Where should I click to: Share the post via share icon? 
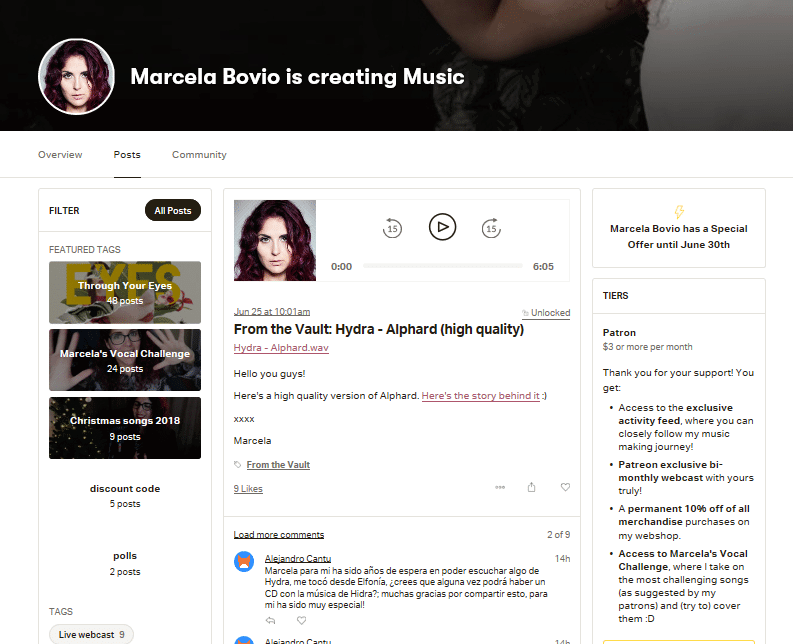(x=532, y=487)
